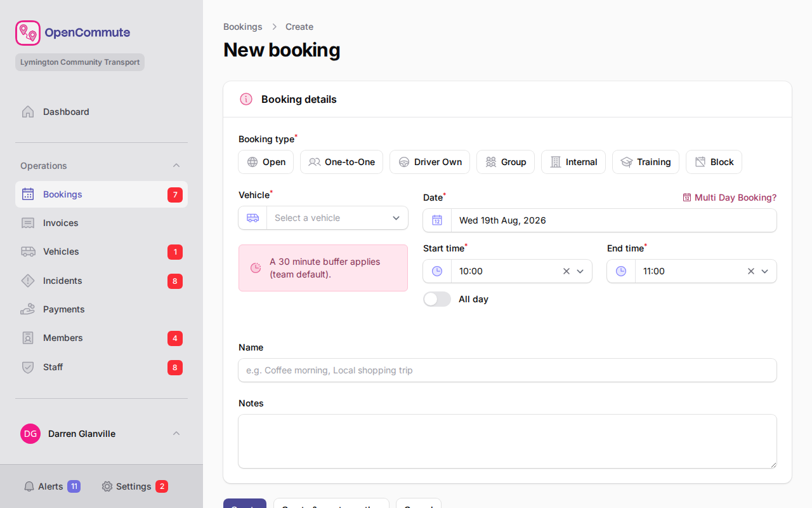Click the Payments hand icon in sidebar
The width and height of the screenshot is (812, 508).
click(x=28, y=309)
